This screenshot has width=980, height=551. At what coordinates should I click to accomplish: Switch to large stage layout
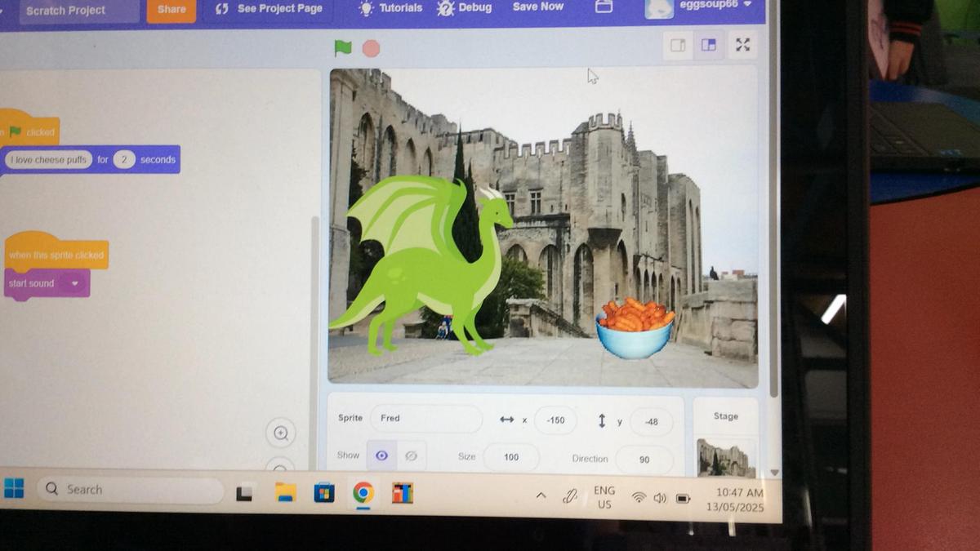(709, 46)
